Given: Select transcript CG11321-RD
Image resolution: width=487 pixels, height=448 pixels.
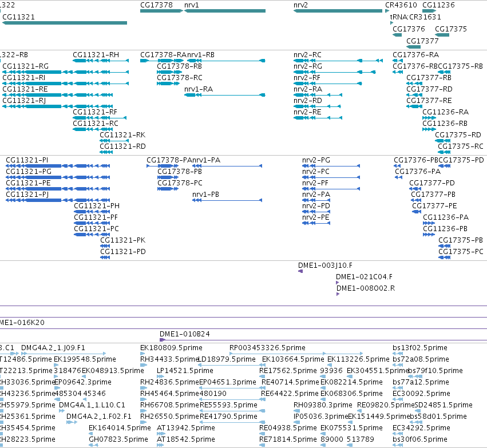Looking at the screenshot, I should 122,146.
